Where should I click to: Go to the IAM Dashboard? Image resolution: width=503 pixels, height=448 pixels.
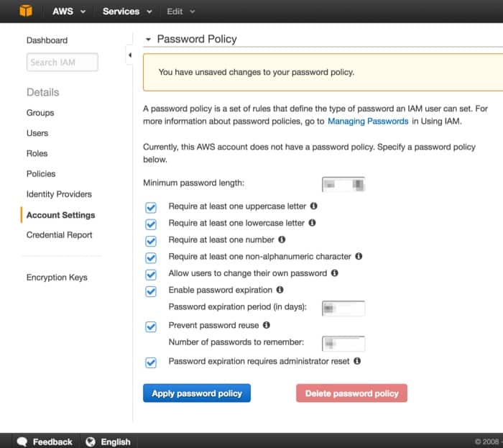click(x=47, y=40)
